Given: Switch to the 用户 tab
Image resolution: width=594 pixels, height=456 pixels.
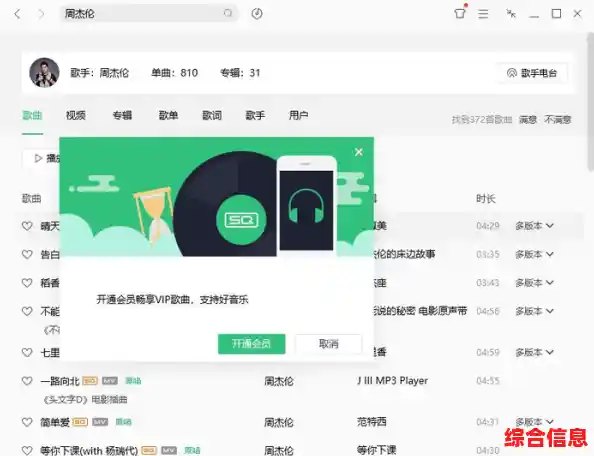Looking at the screenshot, I should pos(299,115).
